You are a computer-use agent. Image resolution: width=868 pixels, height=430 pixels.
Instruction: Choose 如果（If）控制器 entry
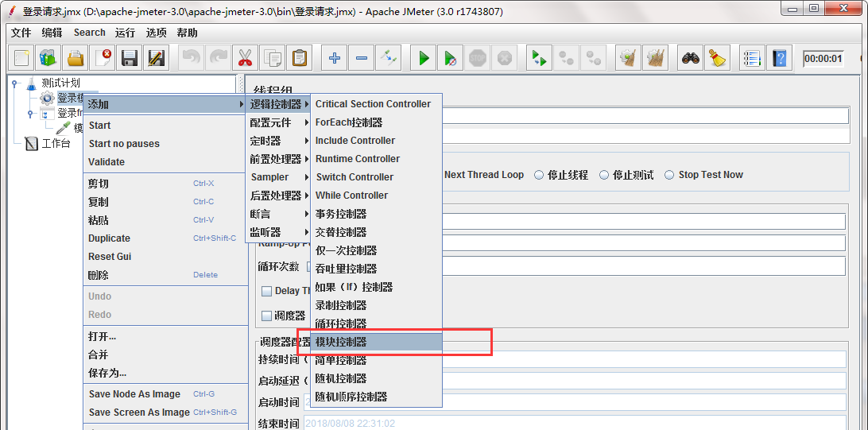(377, 287)
